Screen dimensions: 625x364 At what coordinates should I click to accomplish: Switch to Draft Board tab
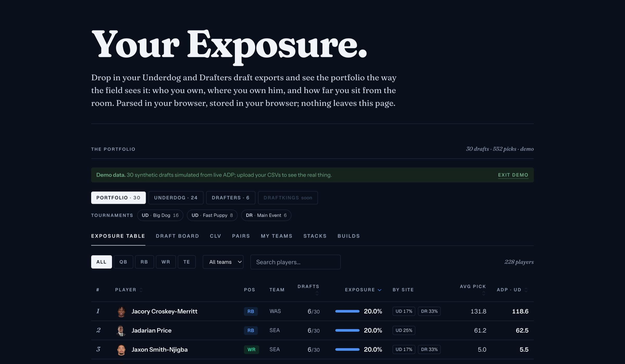178,236
